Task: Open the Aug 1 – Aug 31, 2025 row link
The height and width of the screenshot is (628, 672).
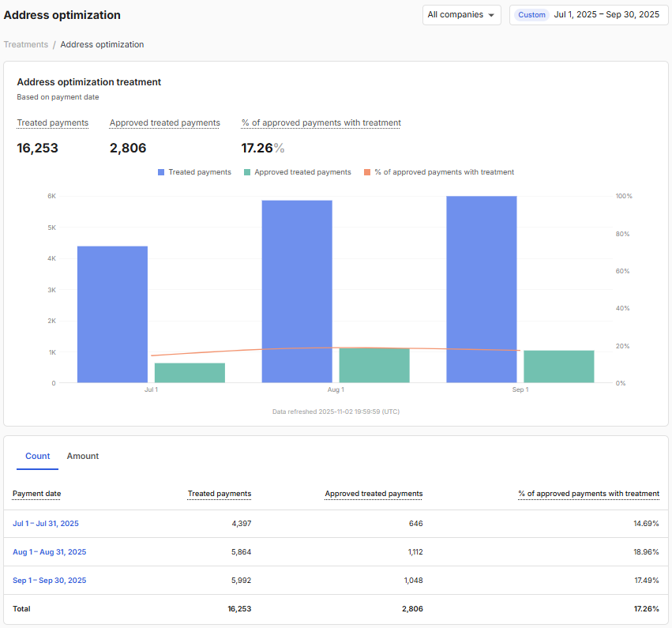Action: [x=49, y=552]
